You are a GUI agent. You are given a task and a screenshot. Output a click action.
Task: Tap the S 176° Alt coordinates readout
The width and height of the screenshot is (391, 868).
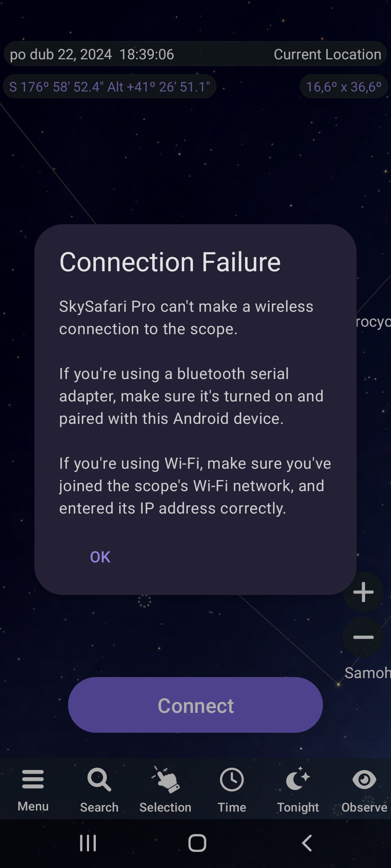point(110,86)
